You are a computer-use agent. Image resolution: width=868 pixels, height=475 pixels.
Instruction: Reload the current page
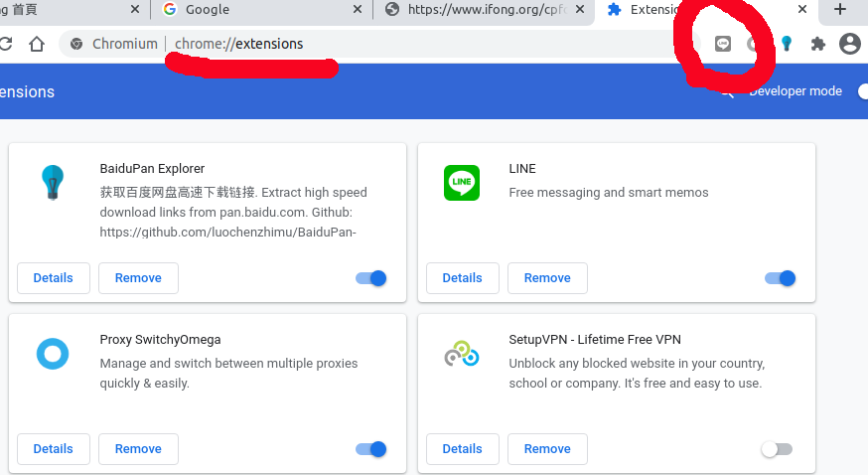tap(7, 44)
